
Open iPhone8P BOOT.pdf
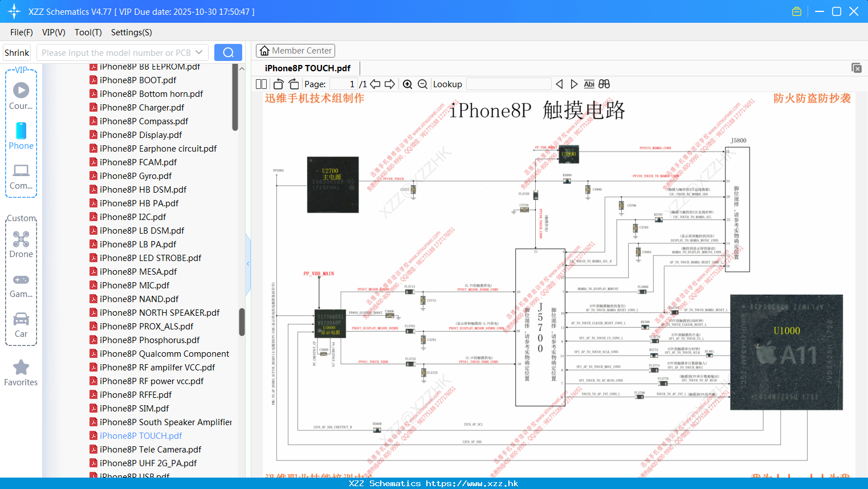(138, 80)
